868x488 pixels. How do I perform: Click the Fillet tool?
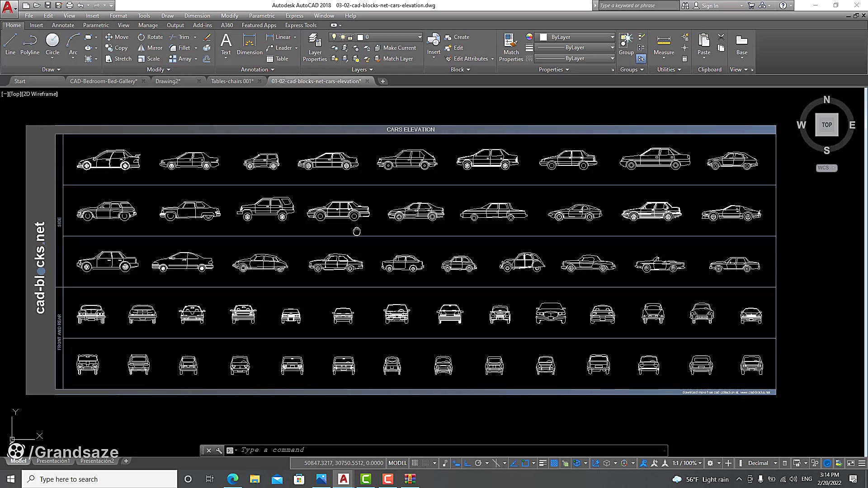179,48
